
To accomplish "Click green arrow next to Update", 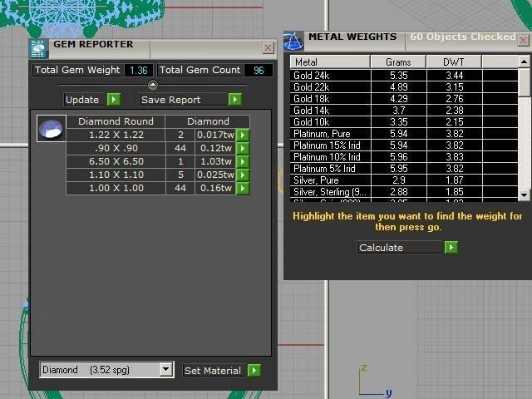I will pos(114,100).
